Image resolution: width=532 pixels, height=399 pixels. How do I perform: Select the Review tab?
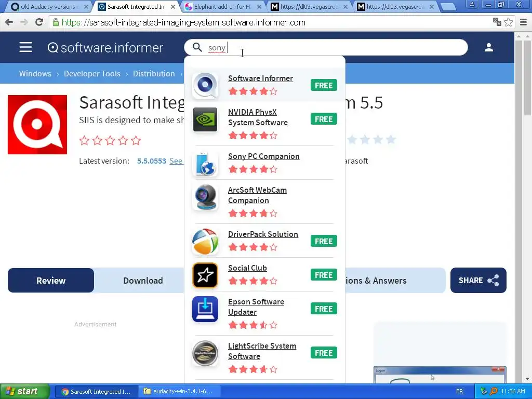coord(51,280)
